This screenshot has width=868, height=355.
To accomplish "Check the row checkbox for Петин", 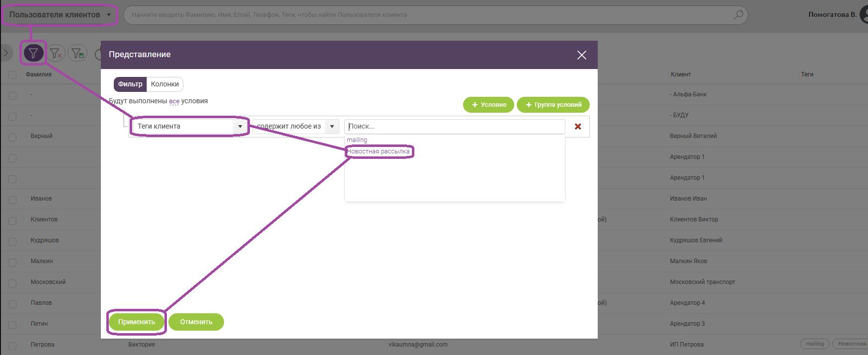I will [12, 325].
